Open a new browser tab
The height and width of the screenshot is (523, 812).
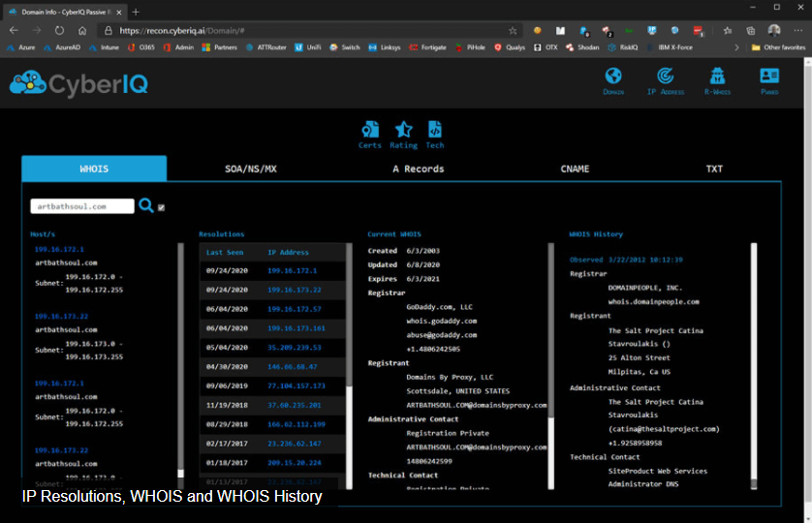(x=136, y=12)
